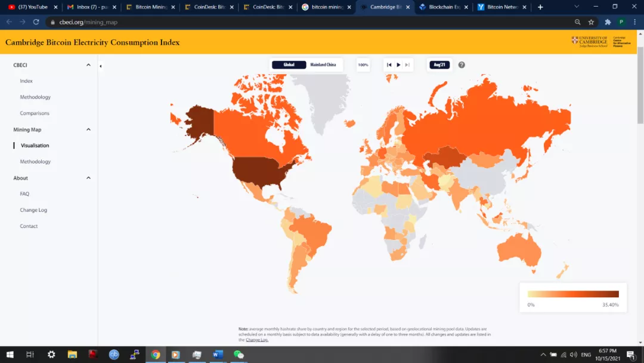The height and width of the screenshot is (363, 644).
Task: Collapse the CBECI sidebar section
Action: 88,65
